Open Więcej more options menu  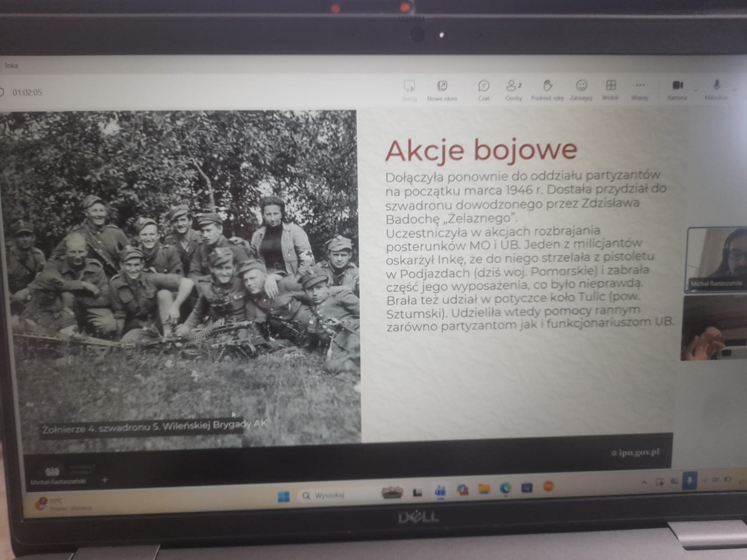pos(640,89)
